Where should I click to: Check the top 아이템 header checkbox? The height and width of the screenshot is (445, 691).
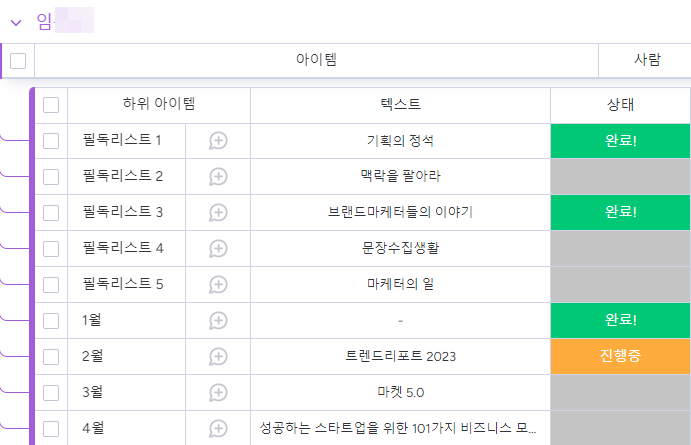pyautogui.click(x=18, y=61)
